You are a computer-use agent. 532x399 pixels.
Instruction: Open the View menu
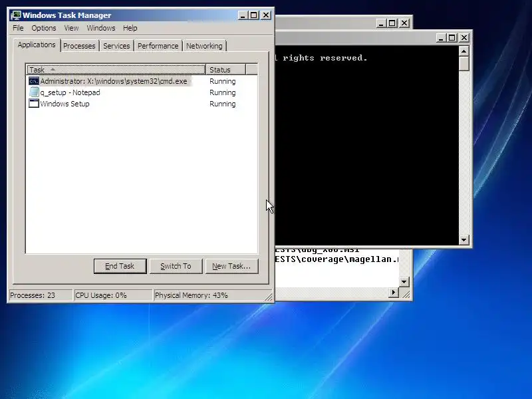(71, 28)
